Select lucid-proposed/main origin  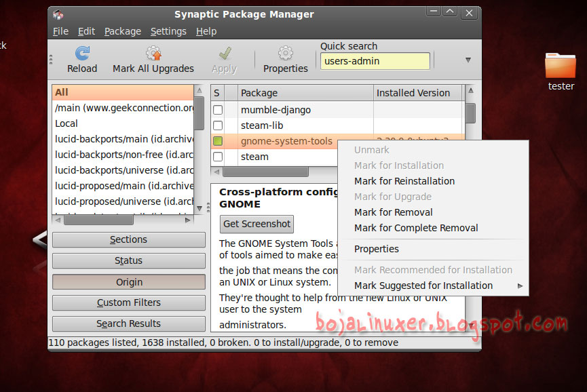coord(123,186)
